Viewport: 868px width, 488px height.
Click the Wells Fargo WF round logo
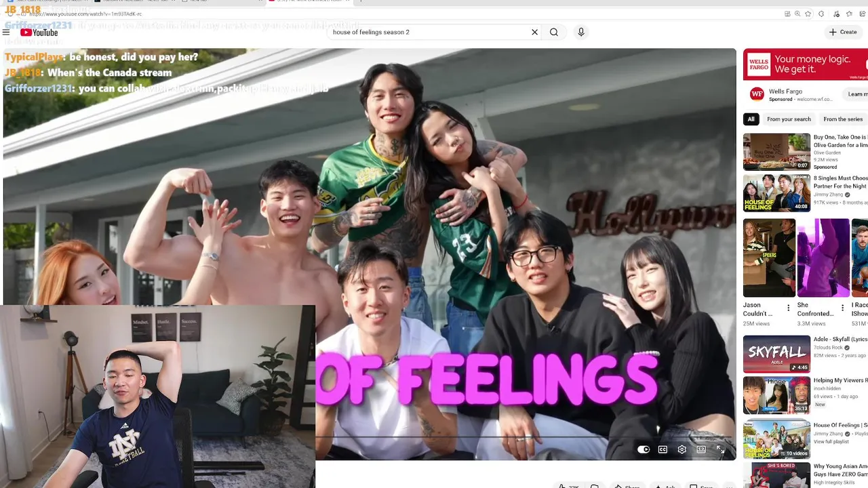(757, 94)
